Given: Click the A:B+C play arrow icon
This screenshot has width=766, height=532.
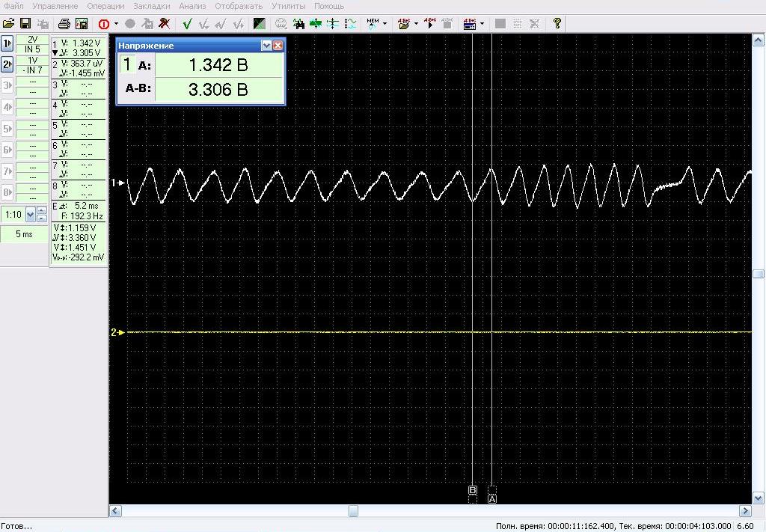Looking at the screenshot, I should 430,23.
